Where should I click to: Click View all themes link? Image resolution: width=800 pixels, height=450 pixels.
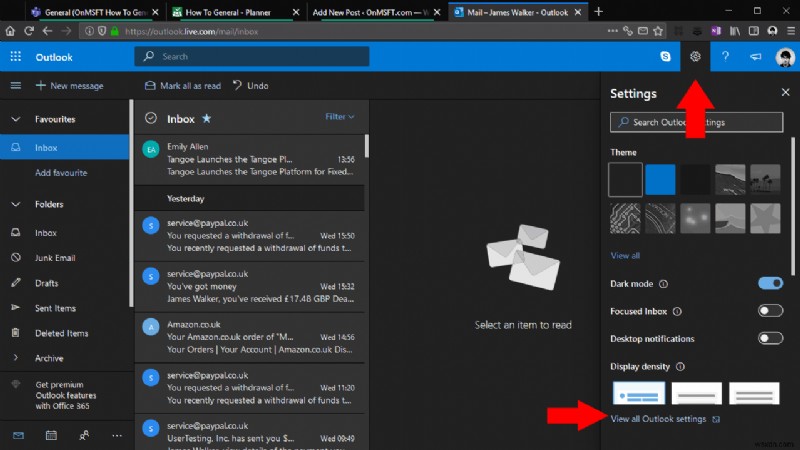click(x=625, y=256)
